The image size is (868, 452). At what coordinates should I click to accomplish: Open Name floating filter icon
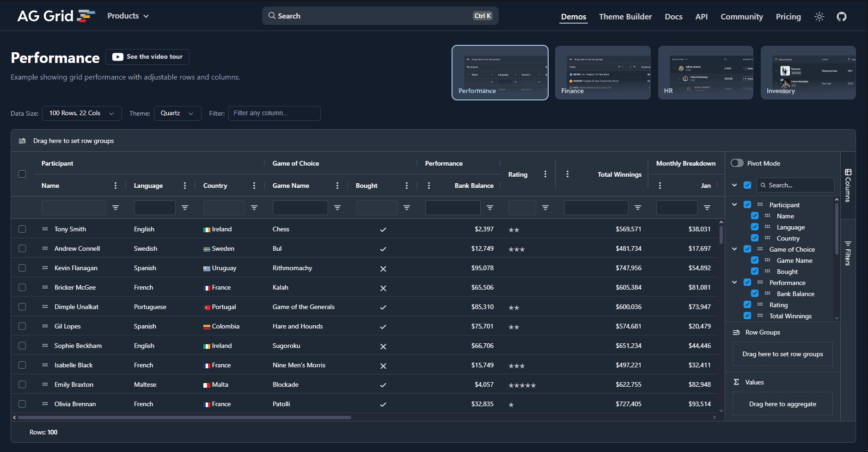[x=116, y=208]
